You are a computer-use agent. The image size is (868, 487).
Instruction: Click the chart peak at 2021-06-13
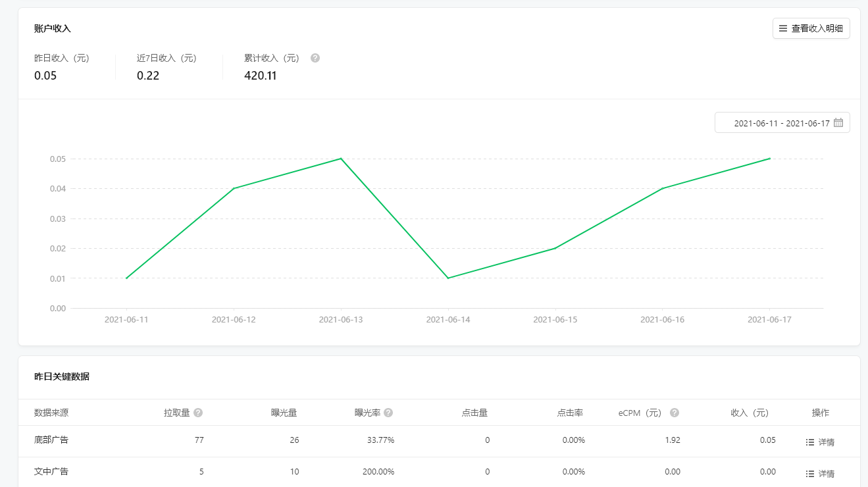pos(341,159)
